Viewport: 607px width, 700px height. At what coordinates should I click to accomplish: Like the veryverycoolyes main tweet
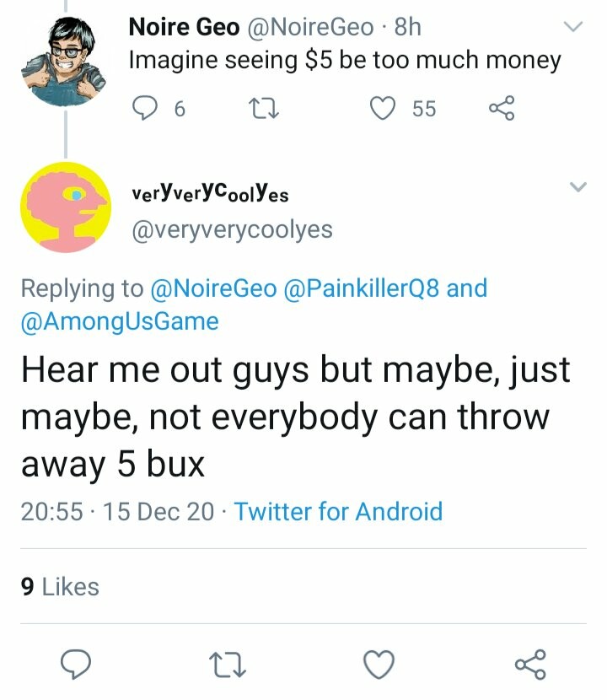pos(379,665)
